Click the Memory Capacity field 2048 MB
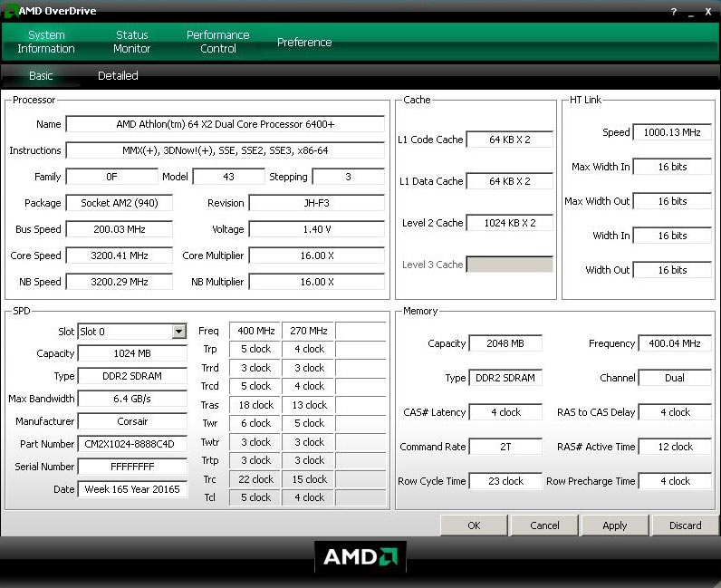Viewport: 721px width, 588px height. point(505,343)
